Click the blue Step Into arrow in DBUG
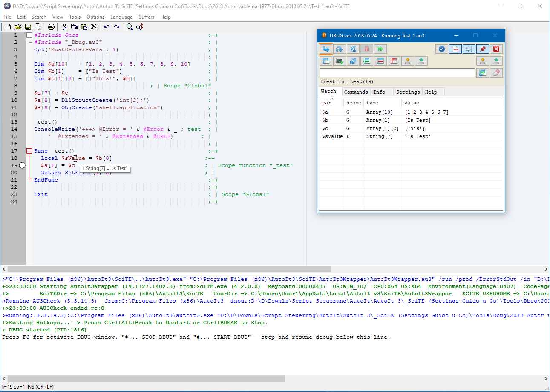 click(326, 49)
